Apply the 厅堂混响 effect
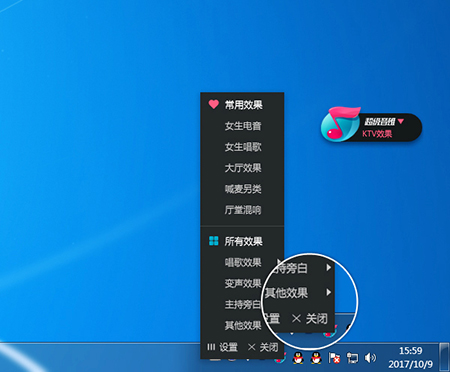 [243, 210]
